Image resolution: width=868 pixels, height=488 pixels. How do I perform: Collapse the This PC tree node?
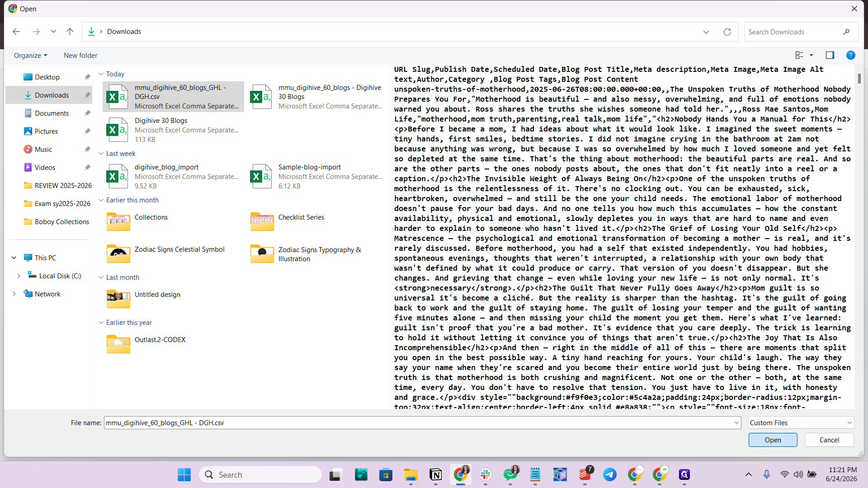point(14,258)
